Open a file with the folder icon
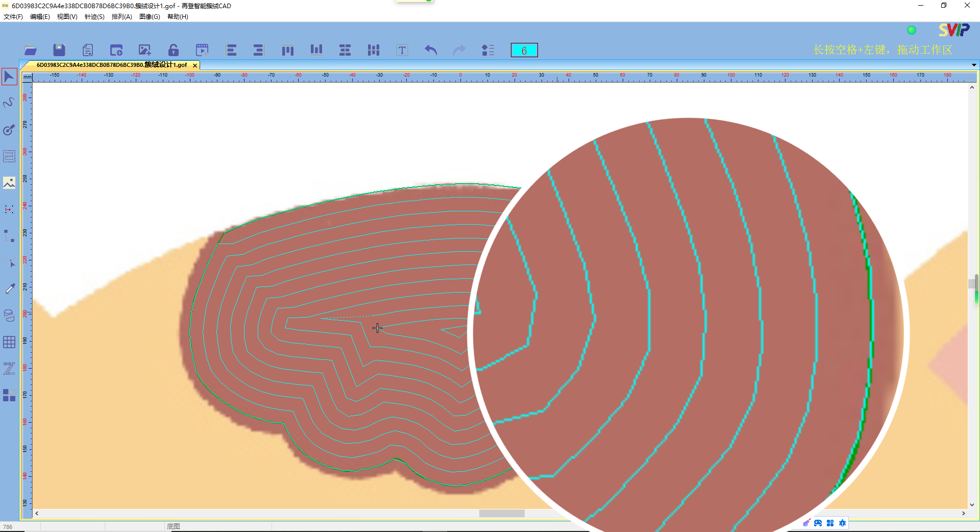Image resolution: width=980 pixels, height=532 pixels. pyautogui.click(x=31, y=50)
